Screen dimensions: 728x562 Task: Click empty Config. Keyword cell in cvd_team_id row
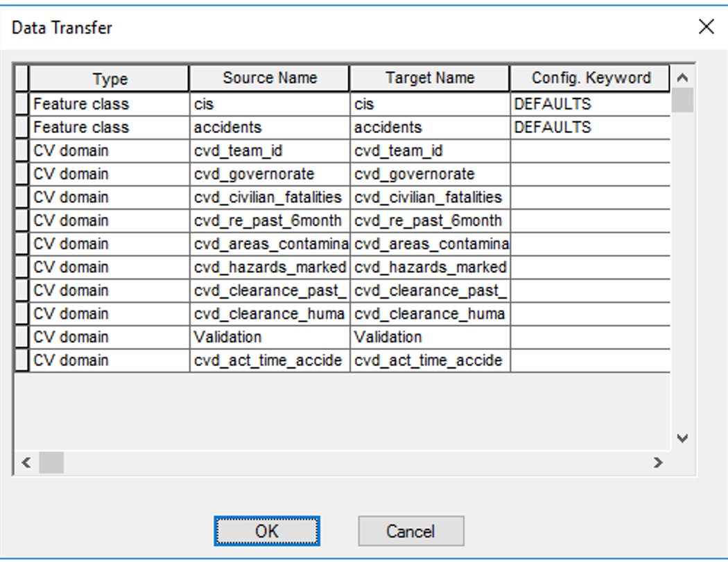[590, 150]
